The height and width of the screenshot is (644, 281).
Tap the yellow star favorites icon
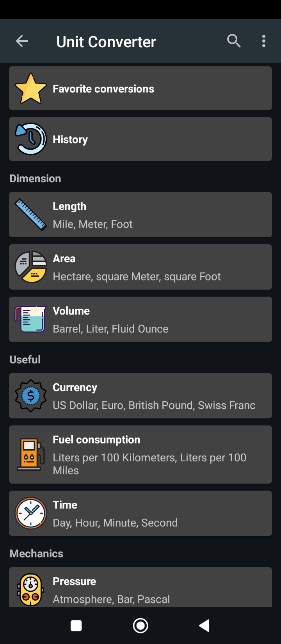(31, 89)
